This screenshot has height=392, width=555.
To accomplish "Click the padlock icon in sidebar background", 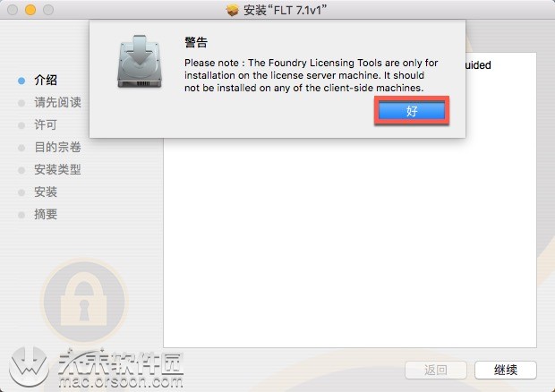I will (84, 301).
